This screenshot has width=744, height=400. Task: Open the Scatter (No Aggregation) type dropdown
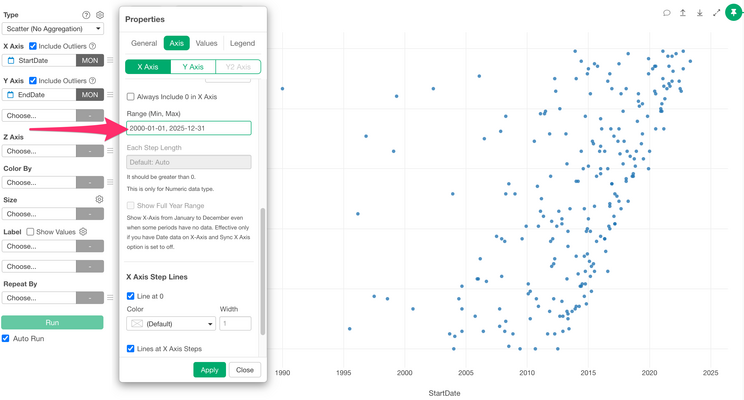click(53, 28)
